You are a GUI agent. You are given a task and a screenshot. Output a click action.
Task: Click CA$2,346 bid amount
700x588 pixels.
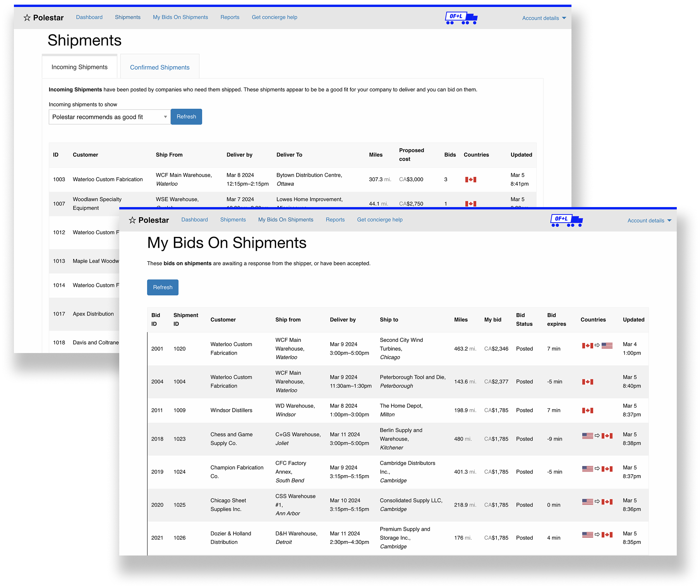pyautogui.click(x=496, y=349)
